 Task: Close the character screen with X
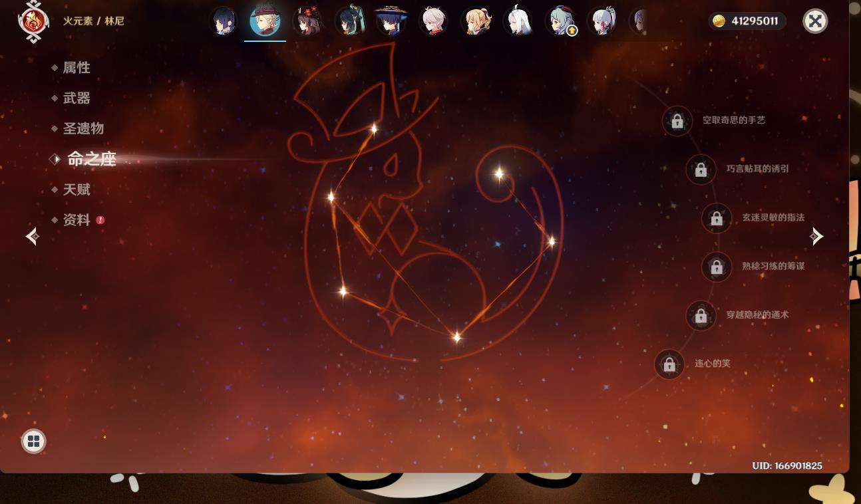tap(815, 21)
